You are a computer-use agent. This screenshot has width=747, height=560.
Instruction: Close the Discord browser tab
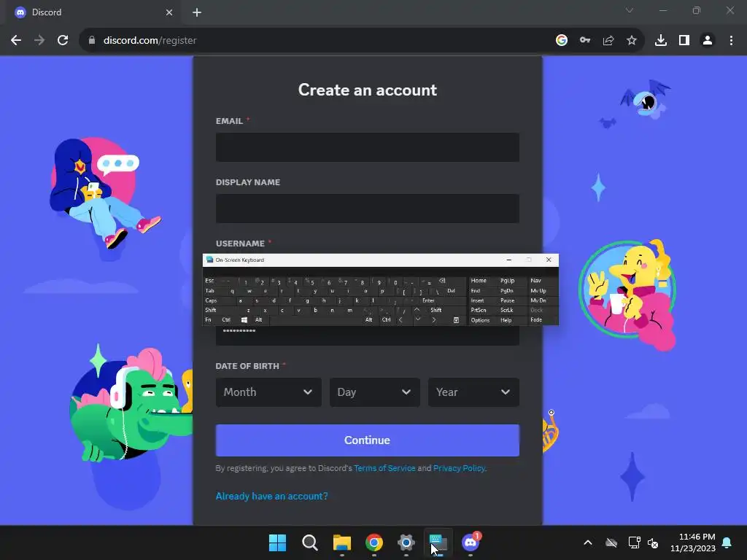click(169, 12)
